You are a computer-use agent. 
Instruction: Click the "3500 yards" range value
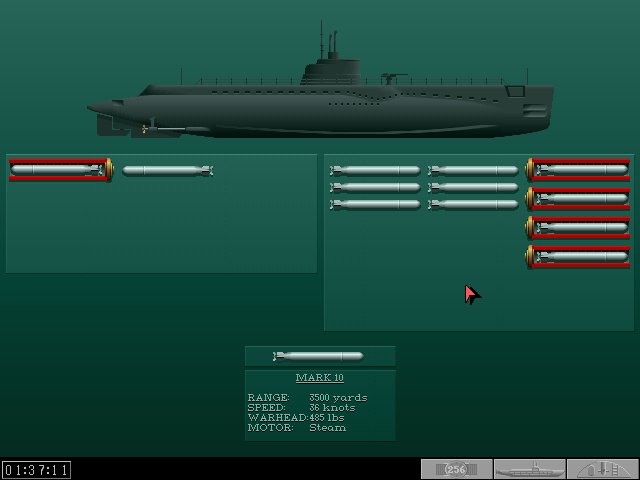(x=338, y=398)
